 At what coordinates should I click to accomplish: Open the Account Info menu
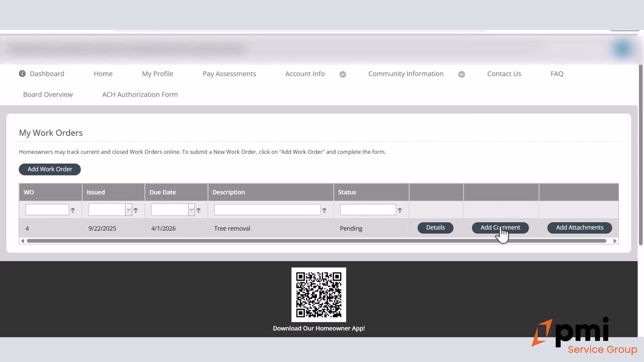click(305, 73)
